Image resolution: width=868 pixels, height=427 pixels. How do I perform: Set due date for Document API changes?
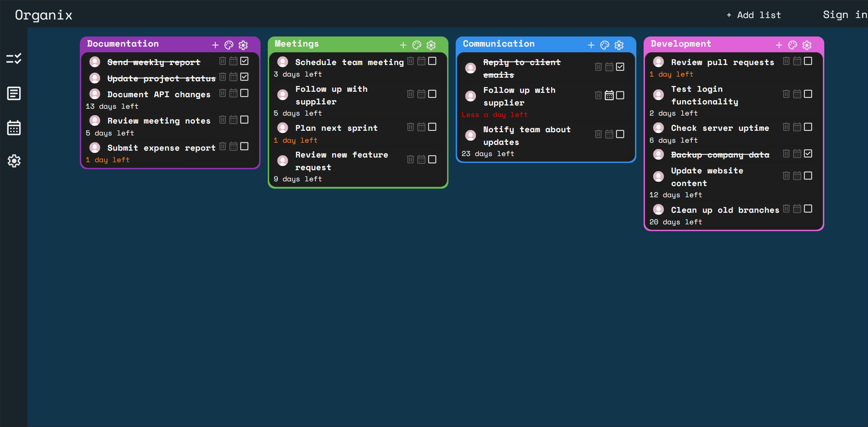[x=233, y=93]
